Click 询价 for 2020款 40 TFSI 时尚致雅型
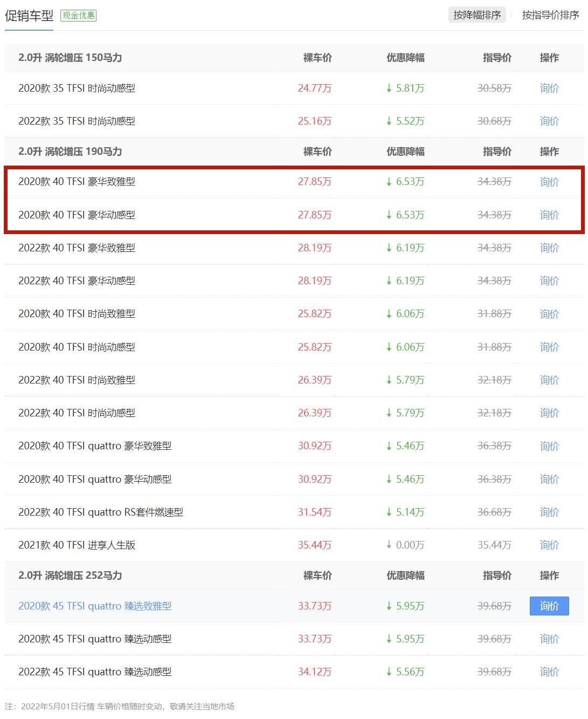This screenshot has width=588, height=719. 549,314
